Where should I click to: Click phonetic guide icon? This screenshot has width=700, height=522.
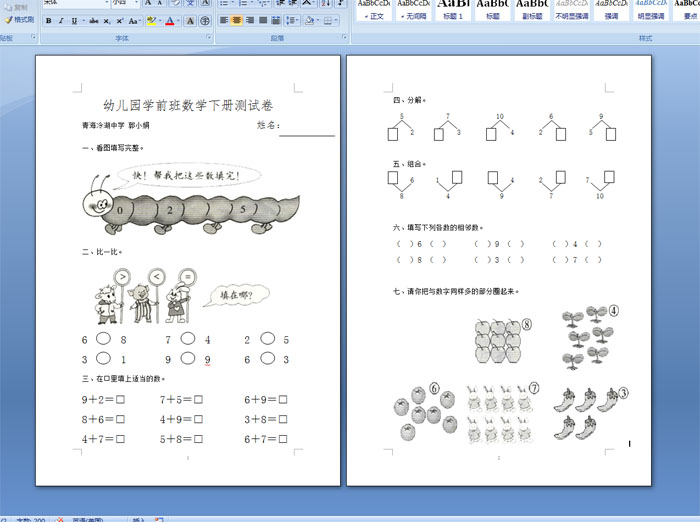pos(191,3)
